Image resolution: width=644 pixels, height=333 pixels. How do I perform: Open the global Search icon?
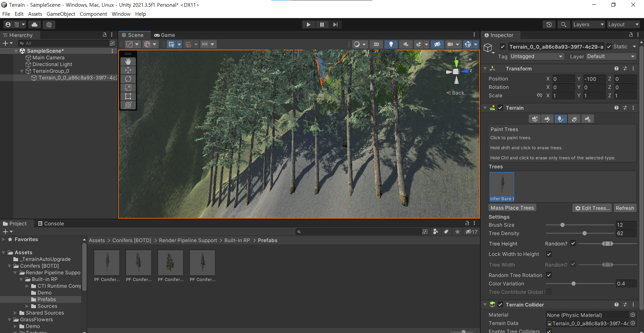pos(563,24)
